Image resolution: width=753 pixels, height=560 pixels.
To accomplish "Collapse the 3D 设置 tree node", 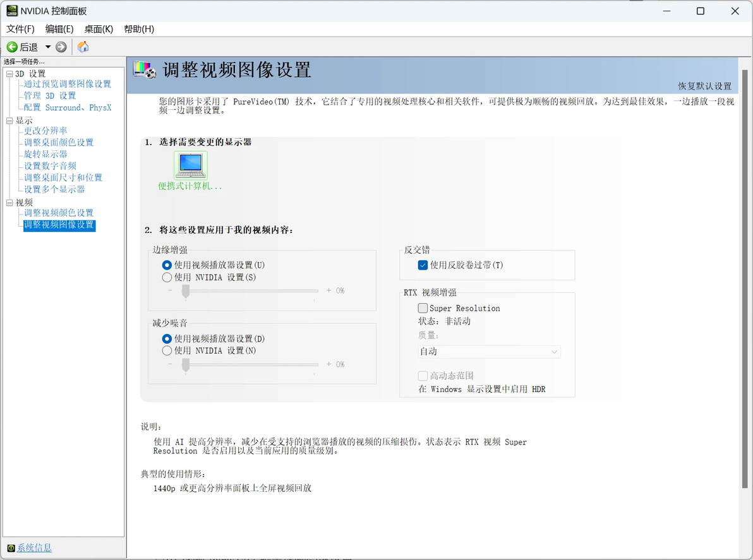I will [x=9, y=74].
